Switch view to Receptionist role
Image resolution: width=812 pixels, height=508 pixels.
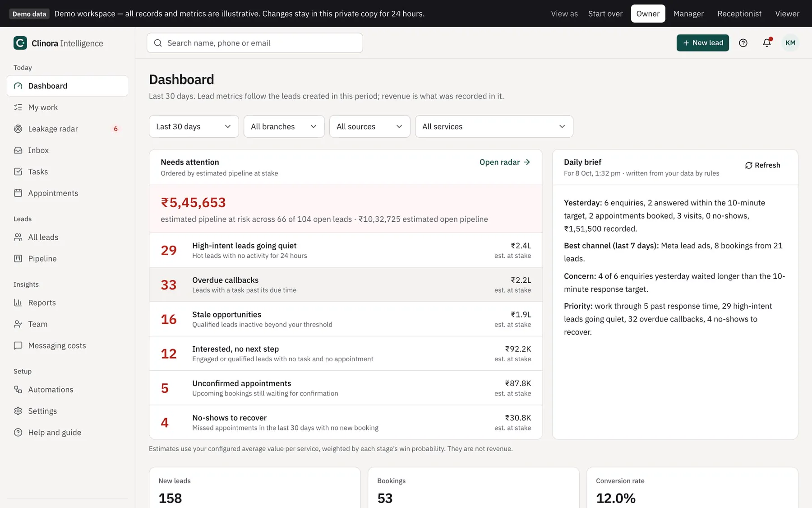(739, 14)
